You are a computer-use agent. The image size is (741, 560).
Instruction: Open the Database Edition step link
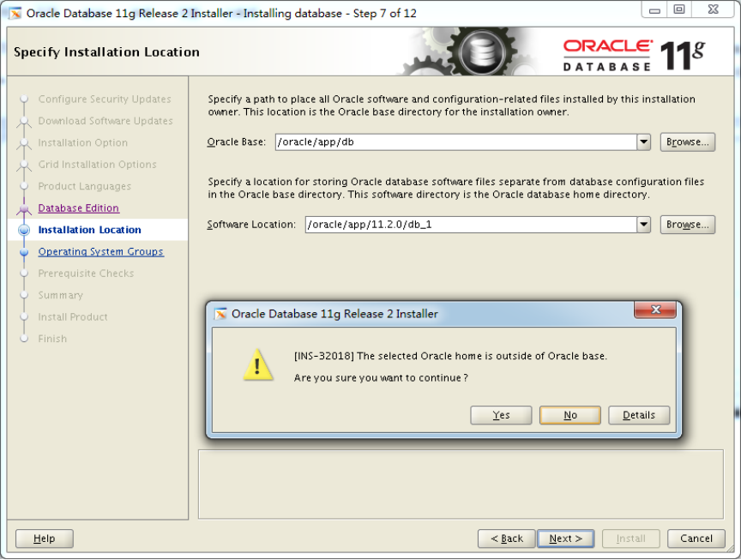(x=78, y=208)
